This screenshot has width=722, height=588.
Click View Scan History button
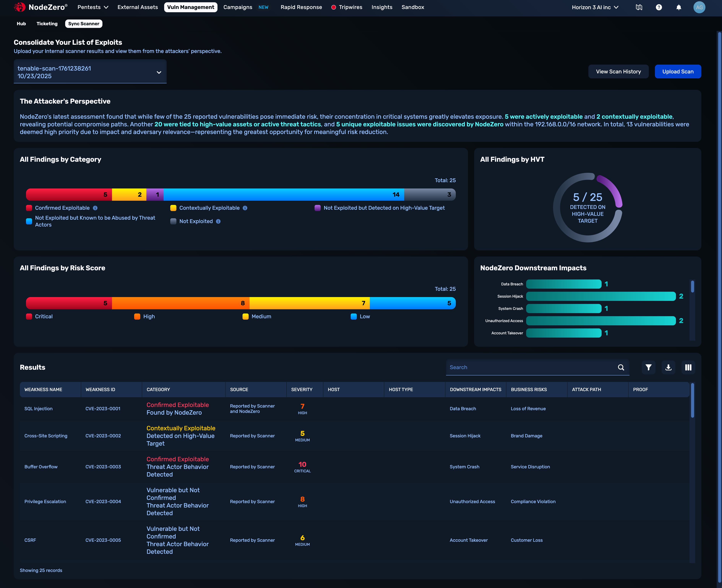pyautogui.click(x=618, y=71)
